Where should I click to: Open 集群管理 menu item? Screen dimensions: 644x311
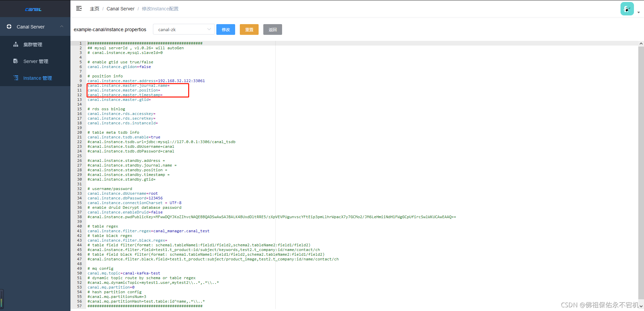tap(33, 45)
